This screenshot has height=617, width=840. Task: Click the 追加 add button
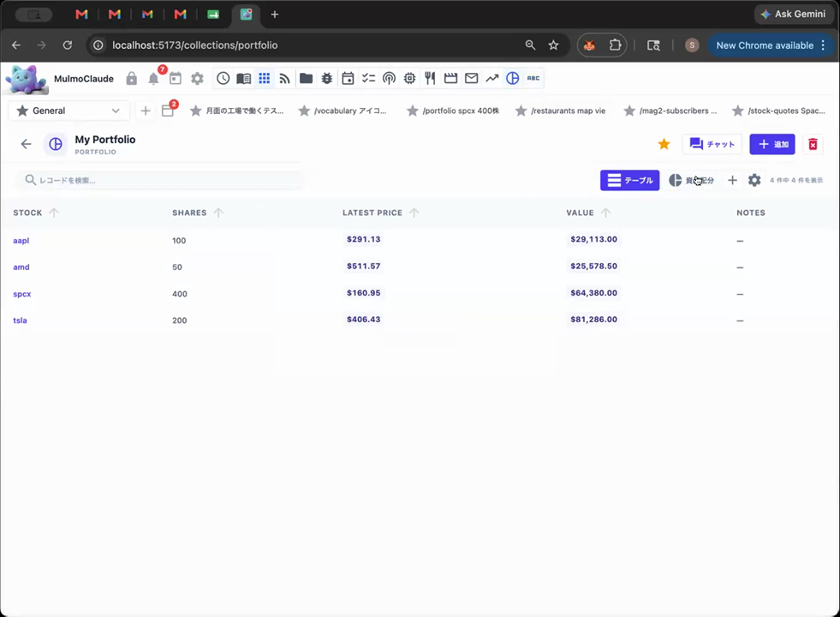pyautogui.click(x=772, y=144)
